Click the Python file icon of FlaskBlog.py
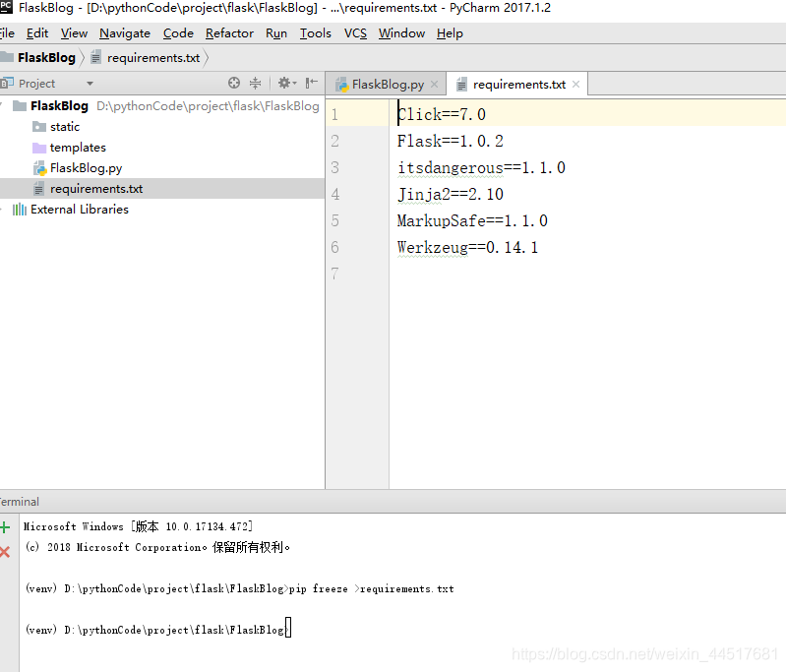Screen dimensions: 786x672 coord(39,168)
